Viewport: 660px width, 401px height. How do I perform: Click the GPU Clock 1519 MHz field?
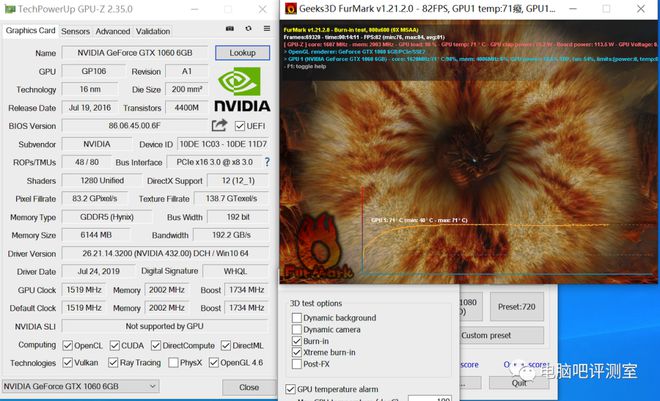[x=84, y=290]
